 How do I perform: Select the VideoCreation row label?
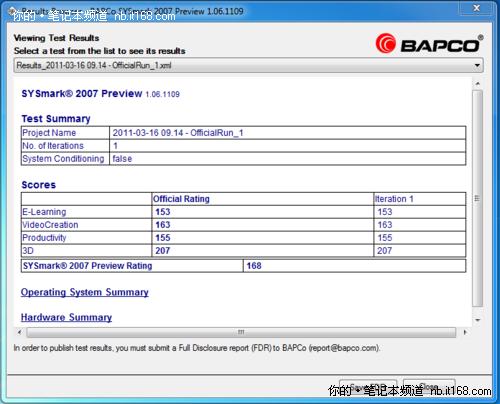(x=50, y=225)
